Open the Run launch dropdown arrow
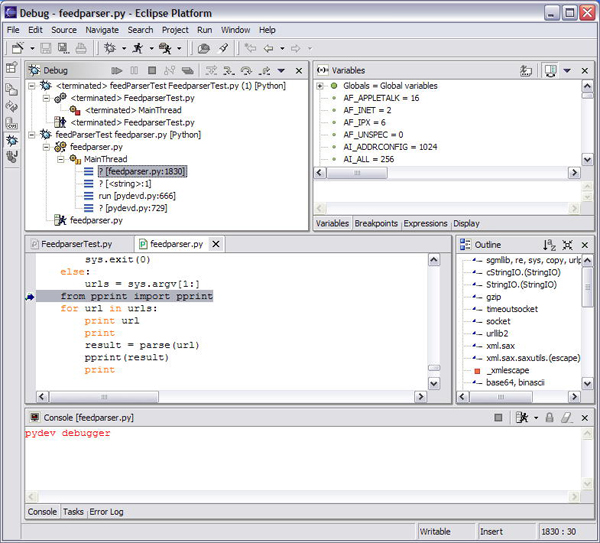This screenshot has width=600, height=543. pos(152,49)
